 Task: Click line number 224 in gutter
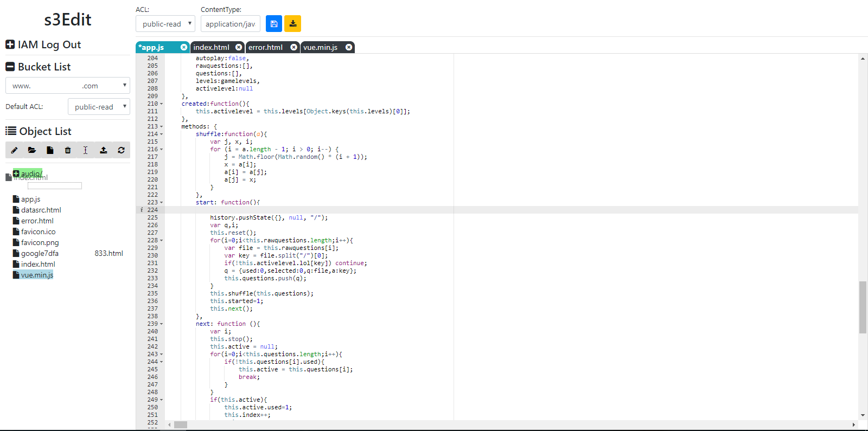point(152,210)
